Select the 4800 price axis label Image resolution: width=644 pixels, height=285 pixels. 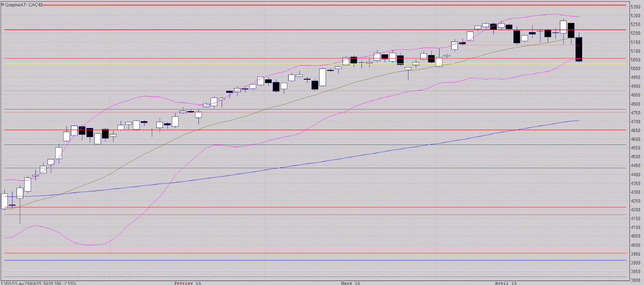(x=635, y=104)
